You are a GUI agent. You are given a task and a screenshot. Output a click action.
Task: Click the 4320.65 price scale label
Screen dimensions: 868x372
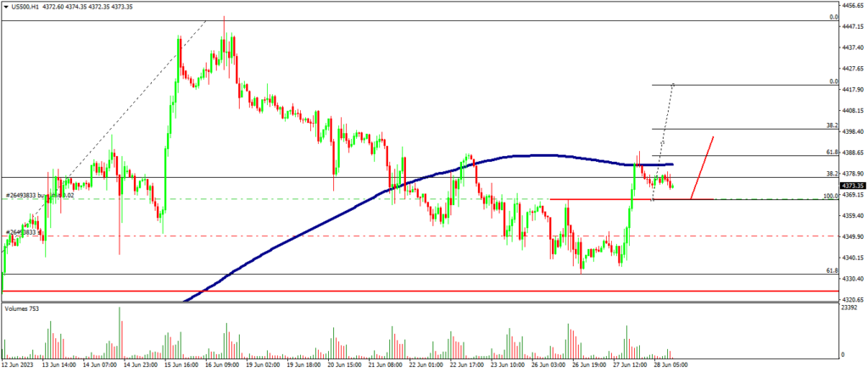852,300
